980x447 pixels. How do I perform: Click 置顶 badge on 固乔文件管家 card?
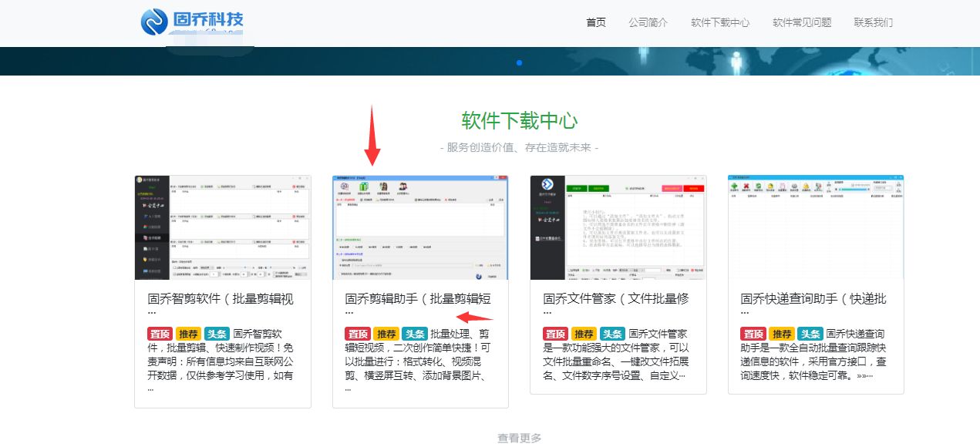pos(556,334)
